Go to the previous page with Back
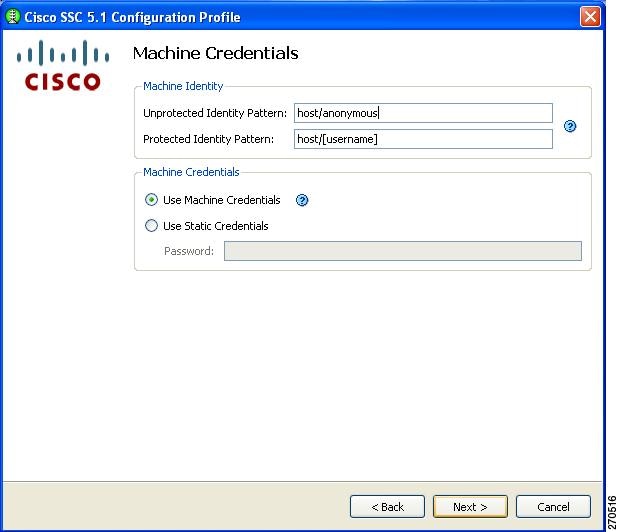This screenshot has height=532, width=618. [387, 506]
